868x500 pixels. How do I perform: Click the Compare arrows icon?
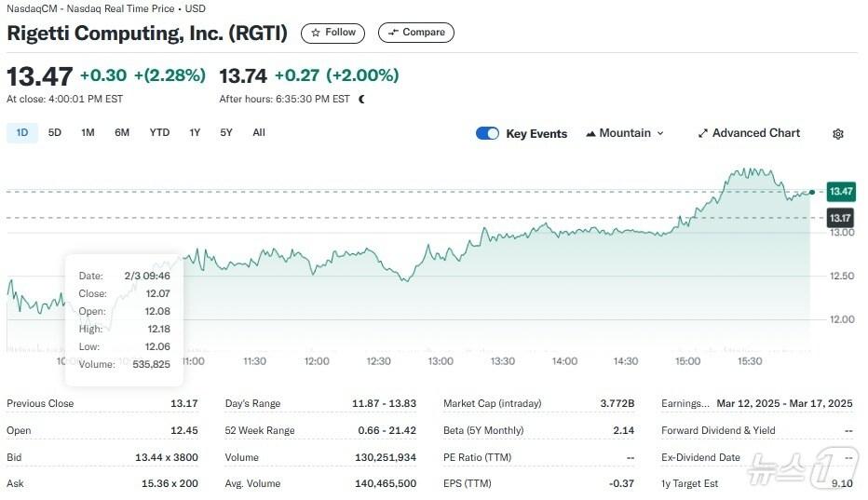click(392, 33)
